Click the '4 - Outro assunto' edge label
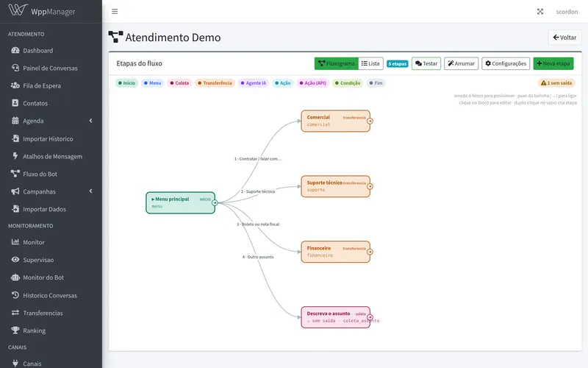This screenshot has height=368, width=588. tap(258, 257)
